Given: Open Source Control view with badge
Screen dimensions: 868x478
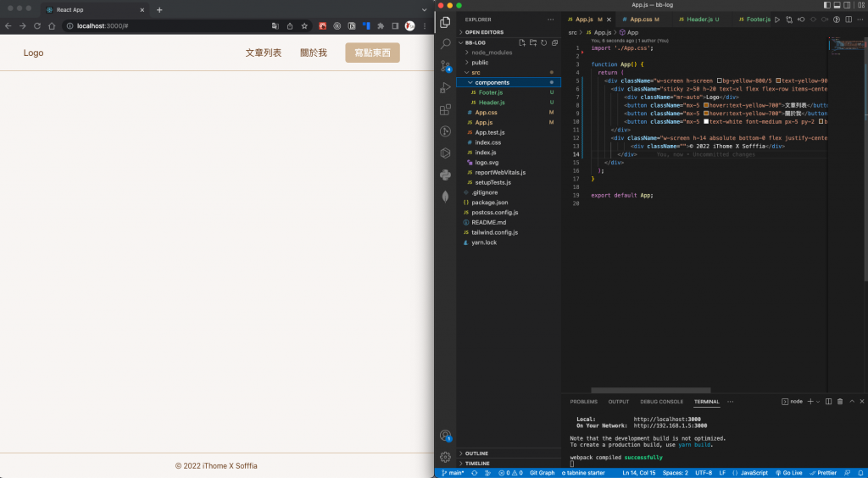Looking at the screenshot, I should 445,66.
